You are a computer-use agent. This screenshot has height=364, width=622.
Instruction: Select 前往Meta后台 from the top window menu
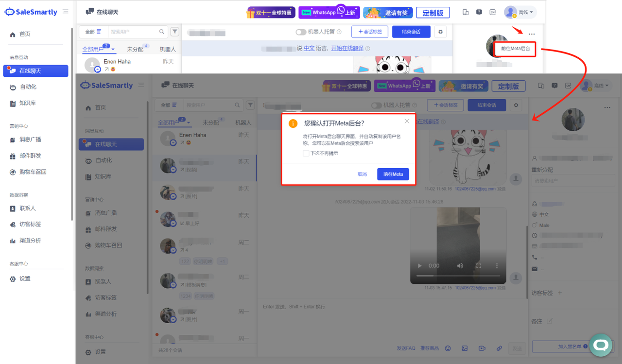[516, 49]
